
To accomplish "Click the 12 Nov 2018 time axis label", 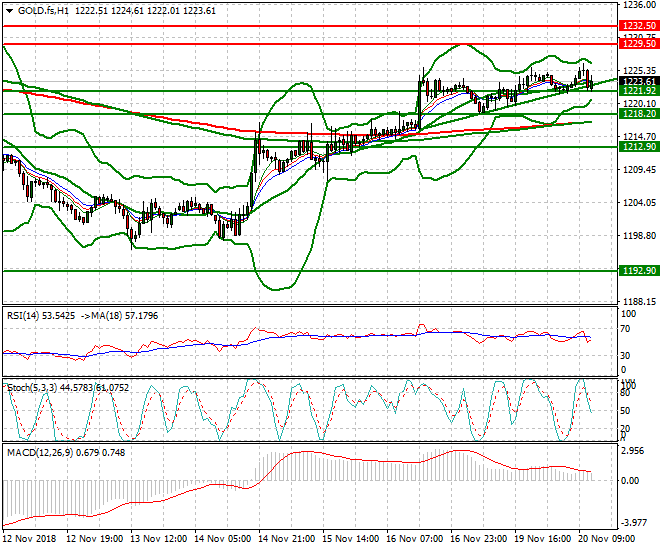I will (29, 539).
